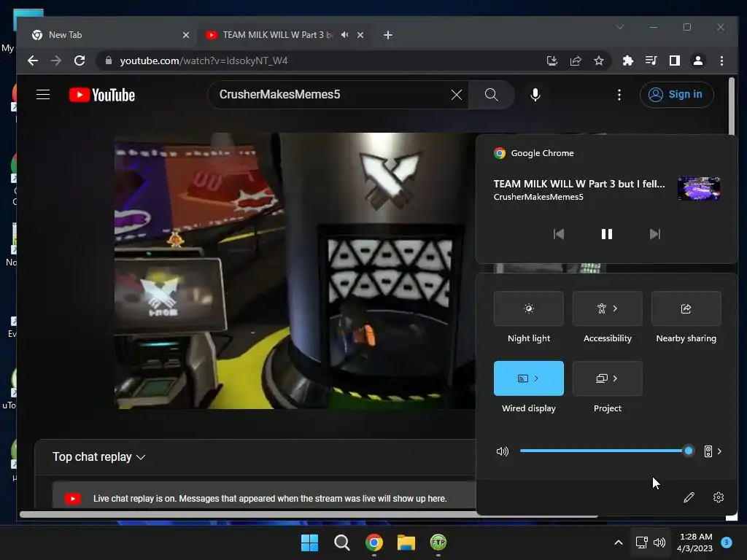The height and width of the screenshot is (560, 747).
Task: Expand the Top chat replay dropdown
Action: [99, 456]
